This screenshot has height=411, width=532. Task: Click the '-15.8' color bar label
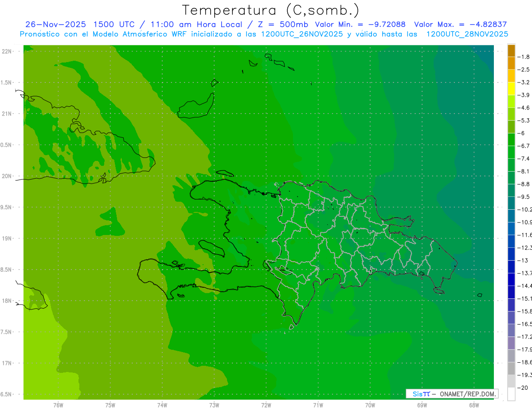(525, 311)
